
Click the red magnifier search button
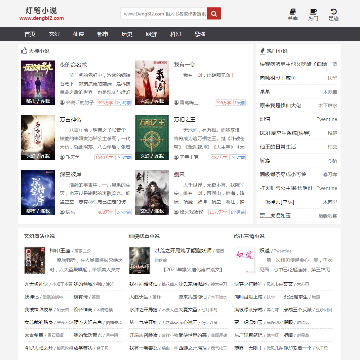coord(214,14)
